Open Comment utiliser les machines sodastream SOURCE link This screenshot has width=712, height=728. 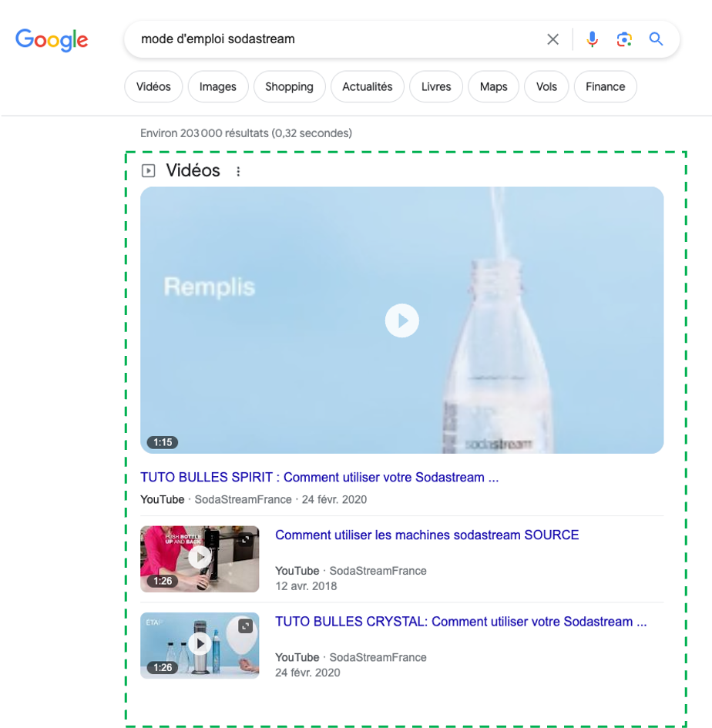click(x=427, y=535)
